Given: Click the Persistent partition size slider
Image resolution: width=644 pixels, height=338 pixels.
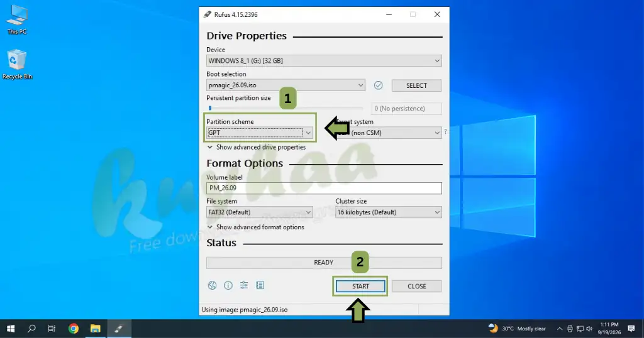Looking at the screenshot, I should point(285,108).
